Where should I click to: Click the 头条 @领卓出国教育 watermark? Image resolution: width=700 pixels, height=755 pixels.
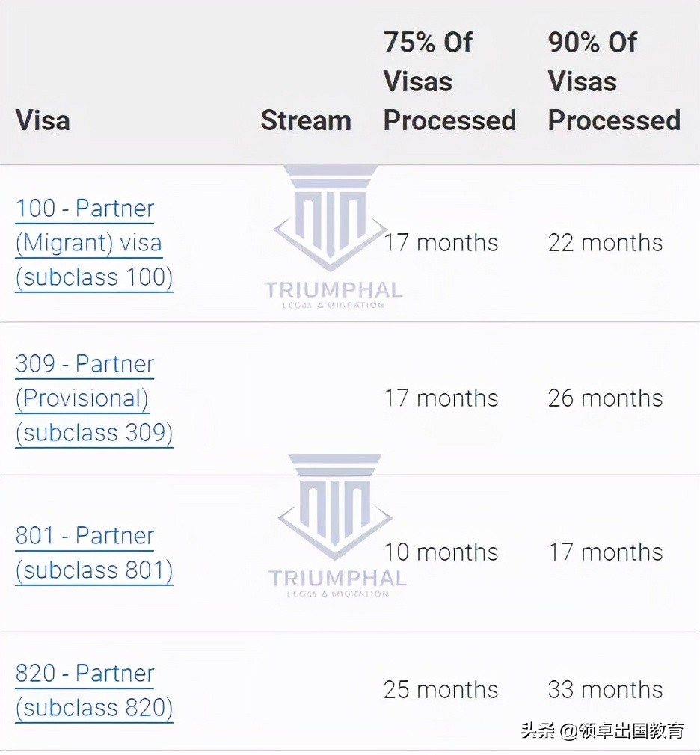click(x=602, y=730)
